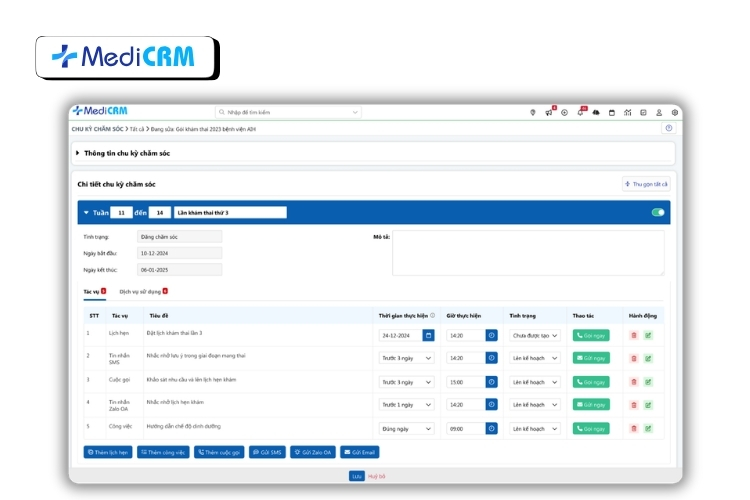Edit the 'Nhắc nhở lịch hẹn khám' task

click(x=648, y=405)
